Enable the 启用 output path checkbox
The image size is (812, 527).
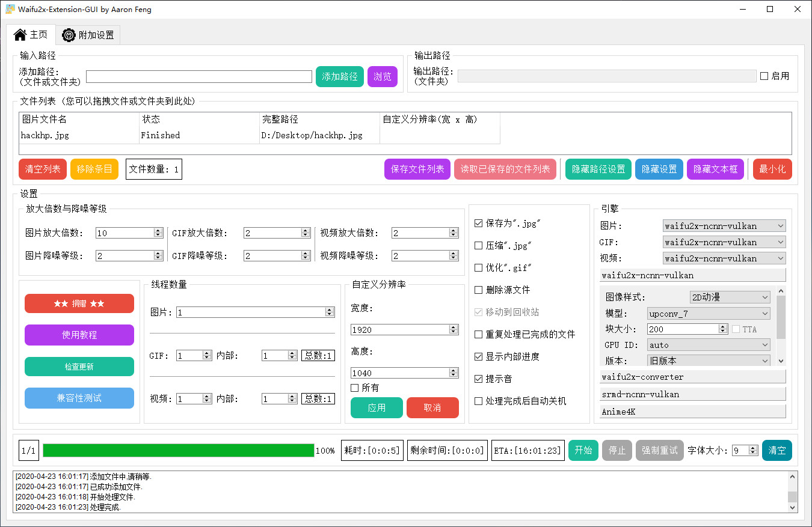[x=764, y=76]
